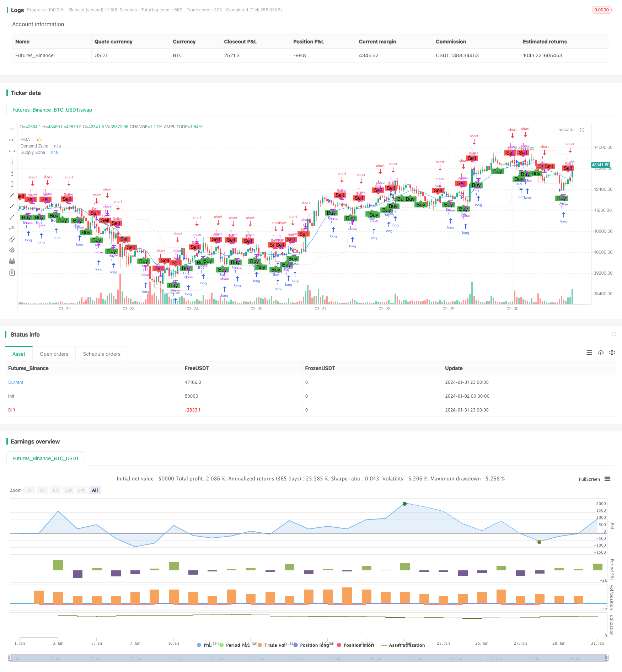Click the earnings navigator range bar
The width and height of the screenshot is (622, 672).
point(309,658)
